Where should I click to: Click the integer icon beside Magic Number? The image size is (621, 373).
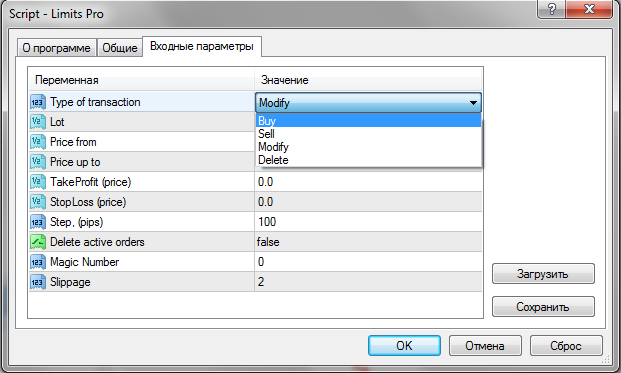click(38, 262)
